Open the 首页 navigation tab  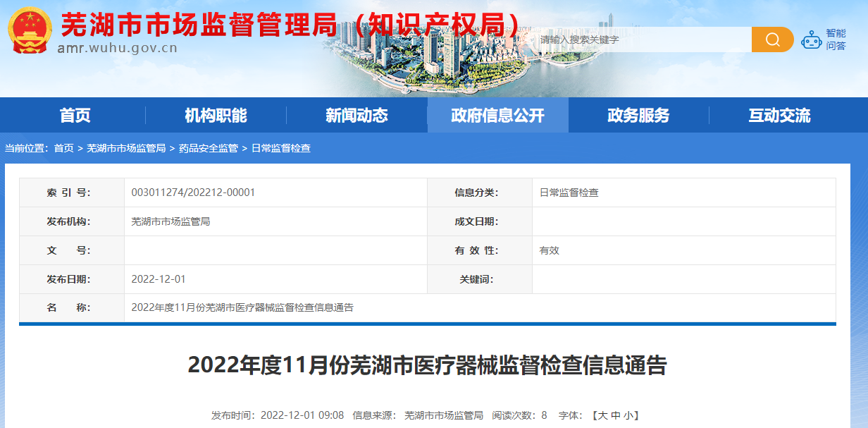point(75,116)
